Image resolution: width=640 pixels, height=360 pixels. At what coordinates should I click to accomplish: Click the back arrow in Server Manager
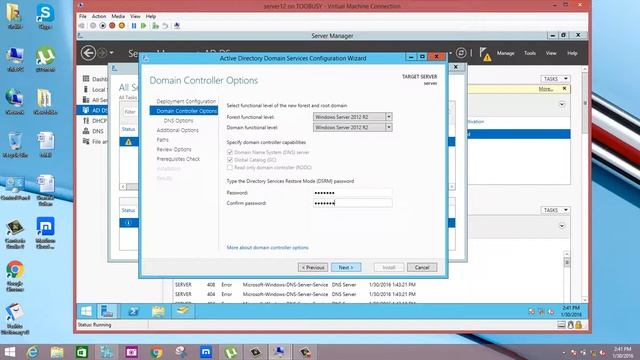tap(88, 53)
